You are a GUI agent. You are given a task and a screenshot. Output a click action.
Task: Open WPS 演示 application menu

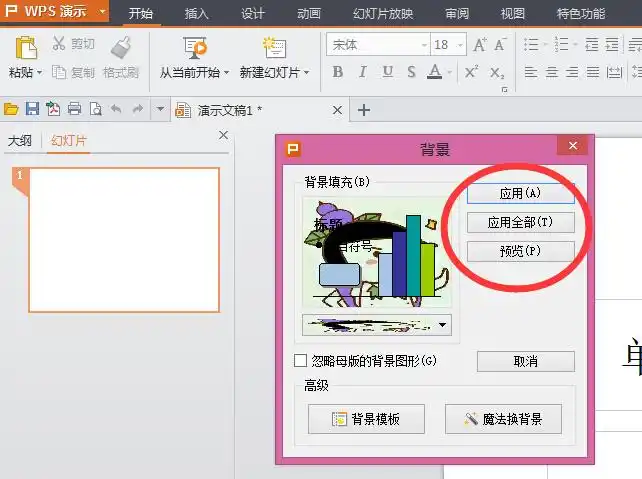click(55, 11)
